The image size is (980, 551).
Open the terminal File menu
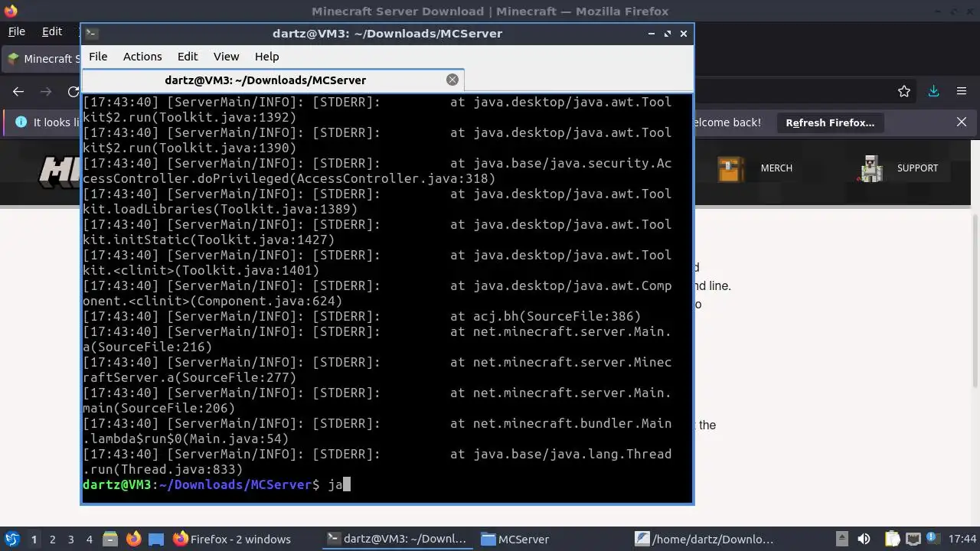pos(98,57)
